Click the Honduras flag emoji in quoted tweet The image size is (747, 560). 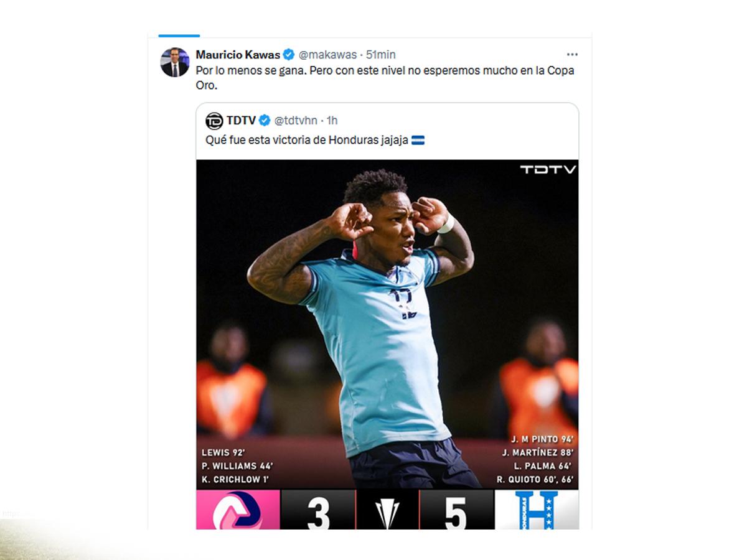click(418, 141)
